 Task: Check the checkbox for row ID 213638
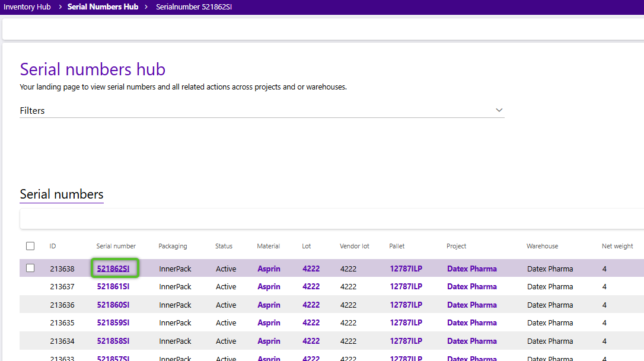[x=30, y=268]
